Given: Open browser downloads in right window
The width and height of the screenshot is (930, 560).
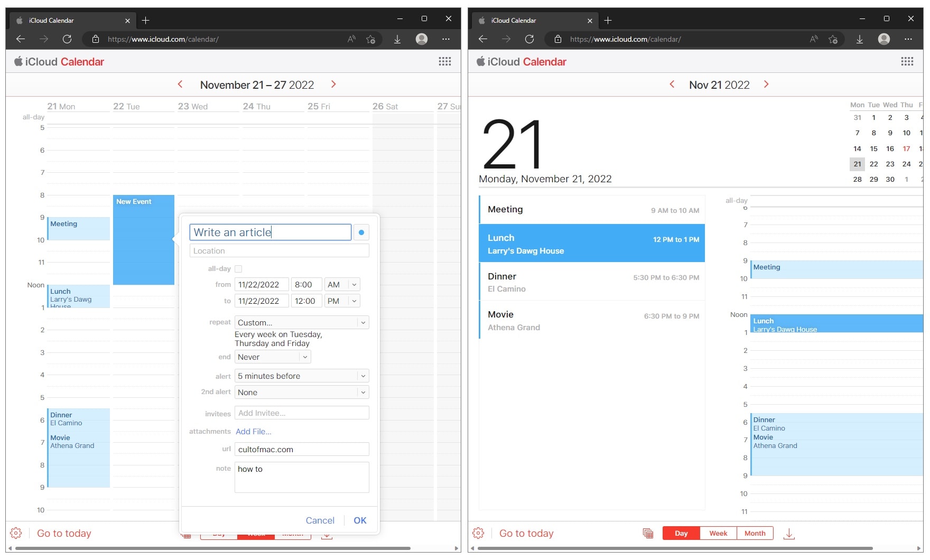Looking at the screenshot, I should coord(860,39).
